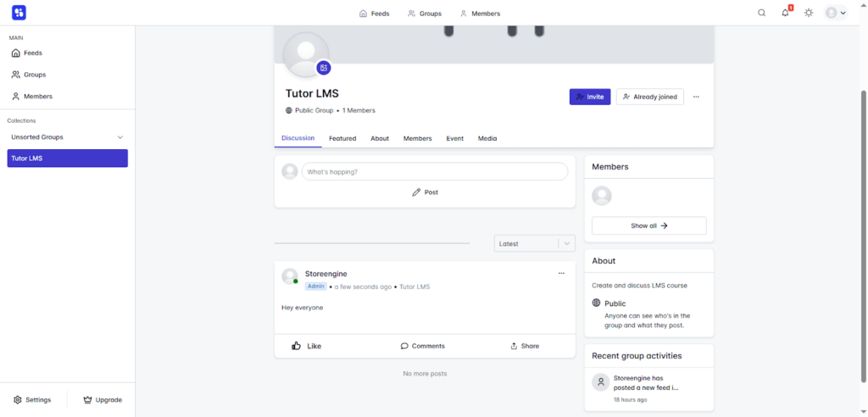Switch to the Featured tab

point(342,138)
